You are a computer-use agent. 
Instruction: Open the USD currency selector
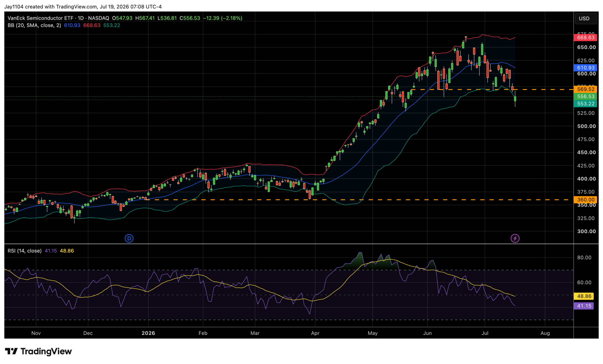click(x=586, y=19)
